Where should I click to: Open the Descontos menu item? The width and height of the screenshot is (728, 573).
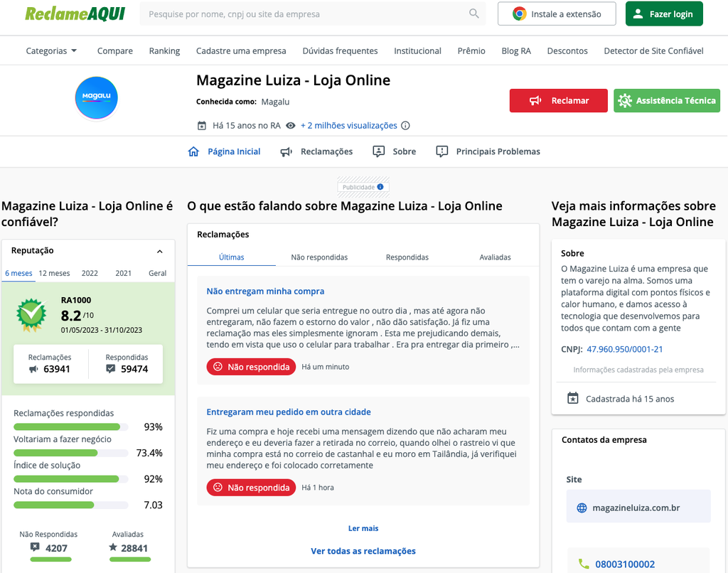[567, 51]
